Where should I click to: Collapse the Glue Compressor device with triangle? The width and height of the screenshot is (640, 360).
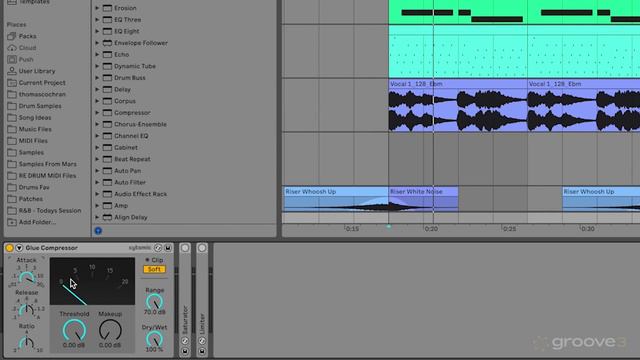[19, 248]
